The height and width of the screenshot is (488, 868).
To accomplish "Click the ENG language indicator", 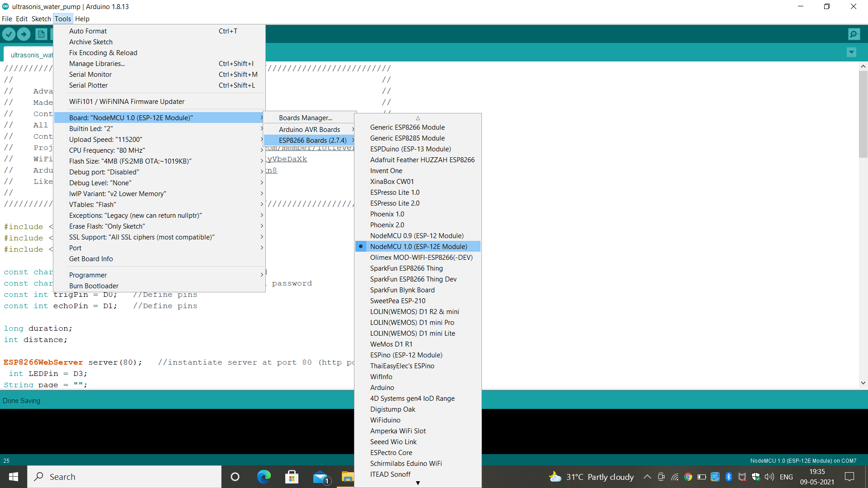I will pyautogui.click(x=786, y=477).
